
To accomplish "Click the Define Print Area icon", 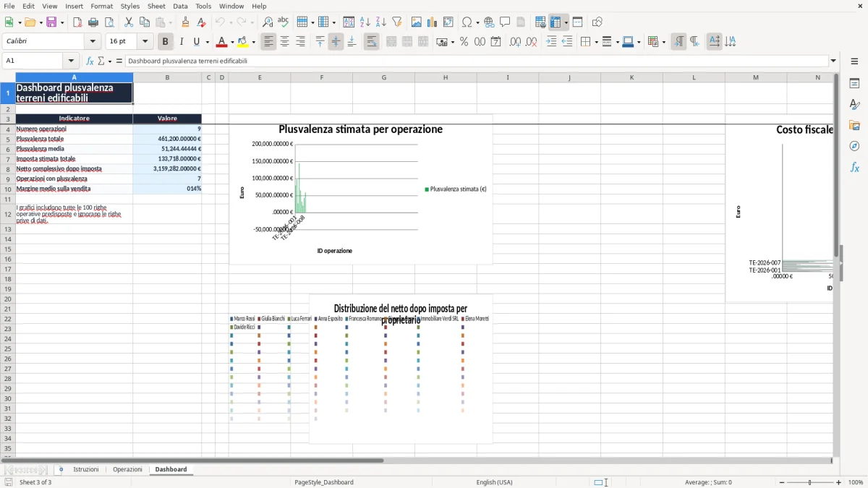I will tap(541, 22).
